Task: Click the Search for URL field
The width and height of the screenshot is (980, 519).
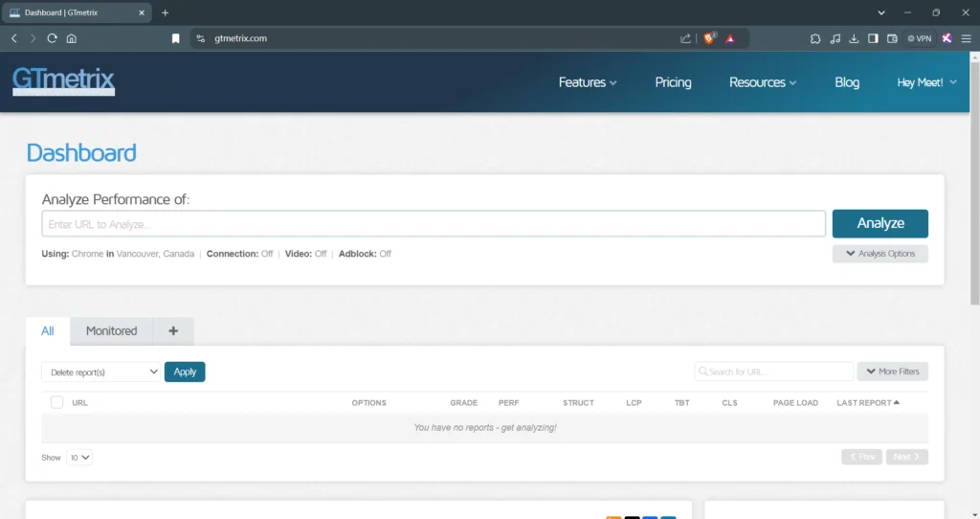Action: (773, 372)
